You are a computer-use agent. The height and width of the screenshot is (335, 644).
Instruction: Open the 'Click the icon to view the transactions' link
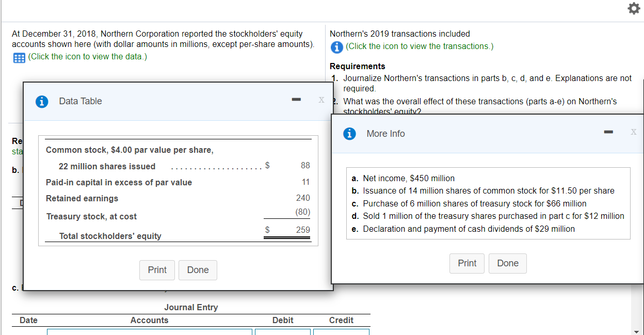click(420, 46)
